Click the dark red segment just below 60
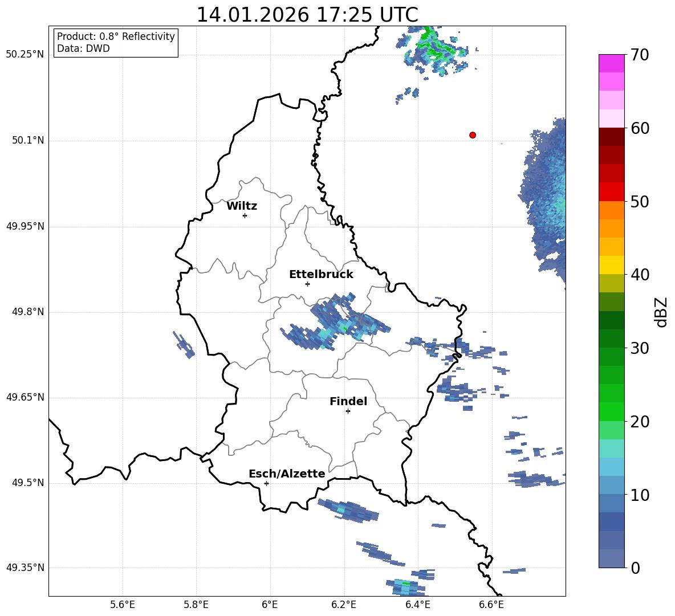675x616 pixels. [611, 137]
